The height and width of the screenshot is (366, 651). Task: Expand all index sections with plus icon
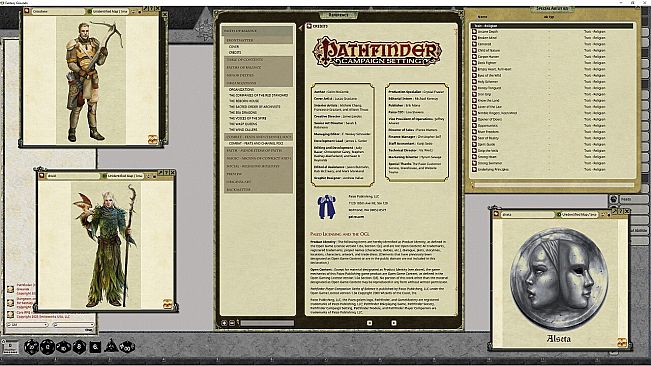[224, 323]
